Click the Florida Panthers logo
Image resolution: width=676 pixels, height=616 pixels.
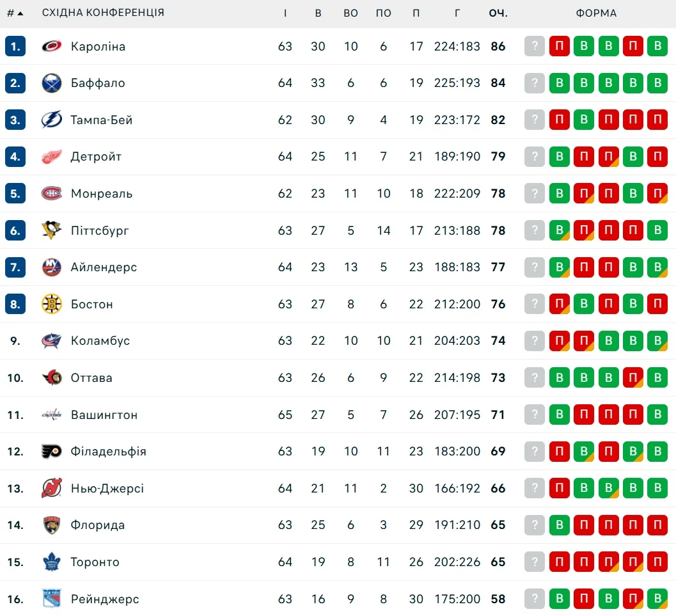click(52, 525)
